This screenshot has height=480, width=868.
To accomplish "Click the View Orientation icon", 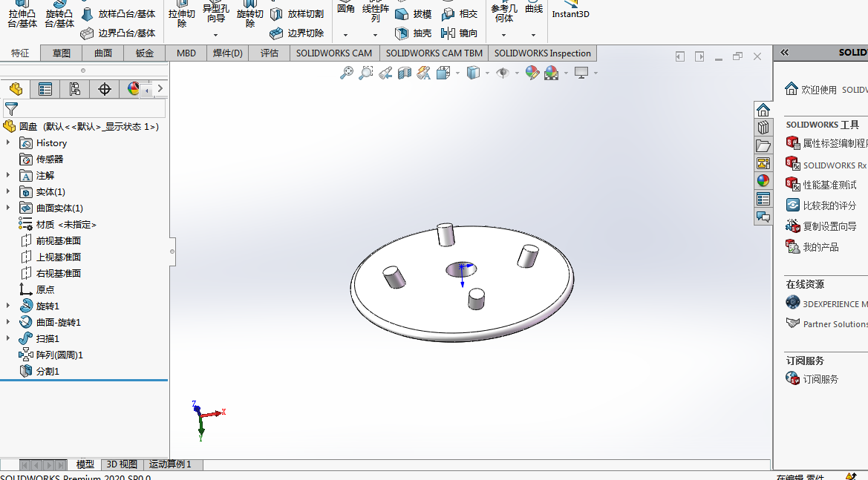I will pos(443,73).
